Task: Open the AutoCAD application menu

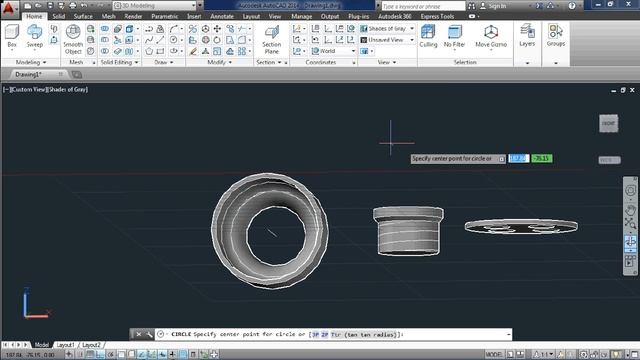Action: 9,8
